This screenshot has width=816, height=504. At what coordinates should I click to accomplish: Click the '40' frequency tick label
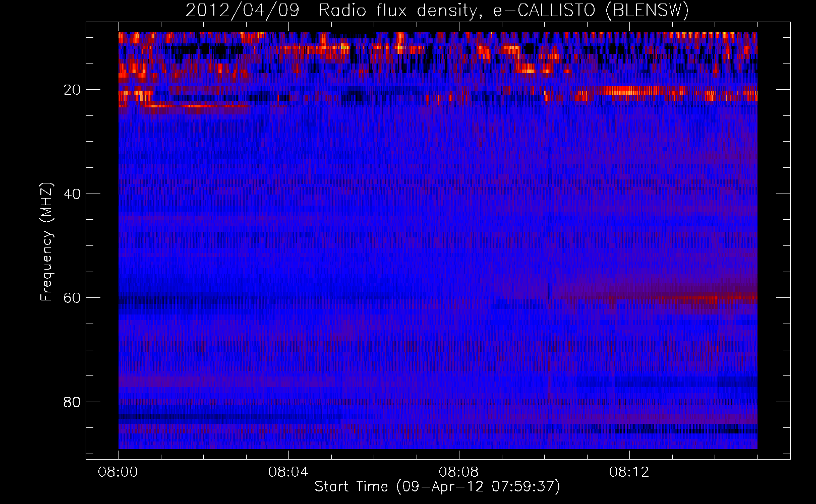[x=73, y=194]
